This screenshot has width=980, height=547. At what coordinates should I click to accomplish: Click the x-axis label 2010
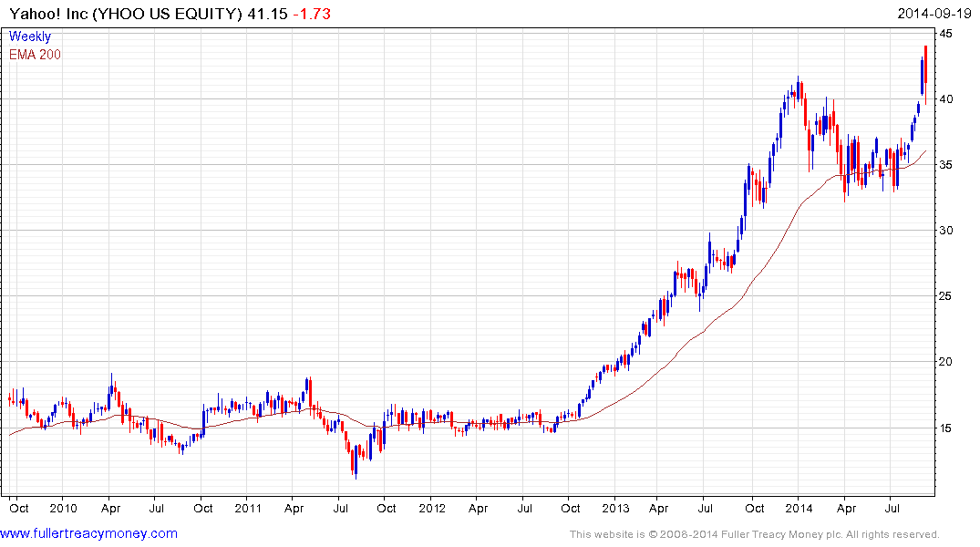click(x=63, y=508)
